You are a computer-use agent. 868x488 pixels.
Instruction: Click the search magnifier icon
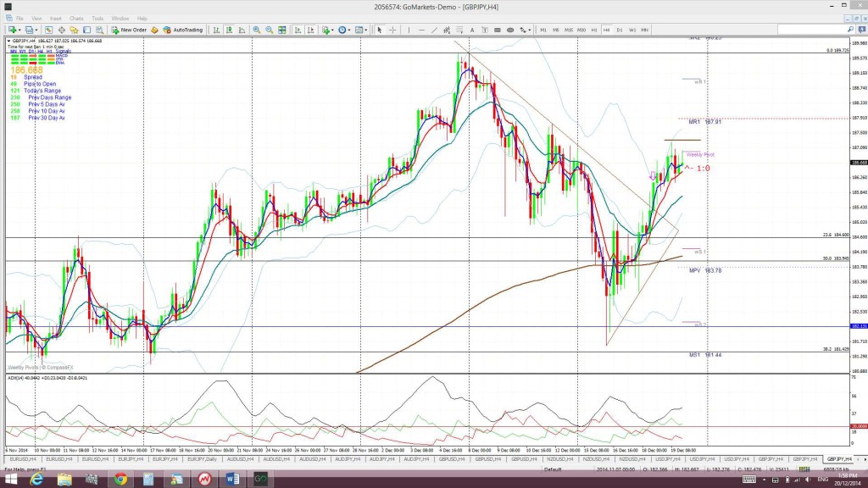pos(851,30)
